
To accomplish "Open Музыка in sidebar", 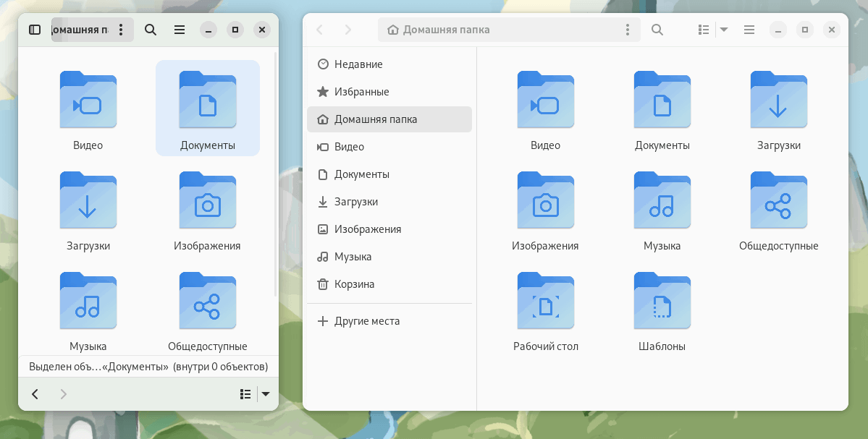I will pos(389,257).
